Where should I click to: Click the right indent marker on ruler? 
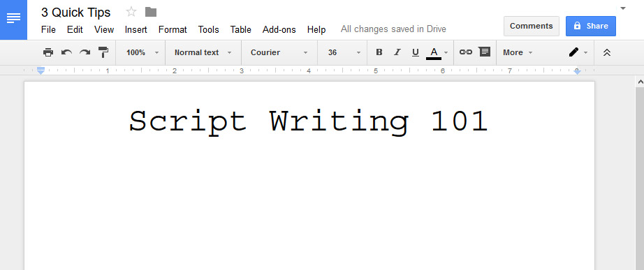577,71
